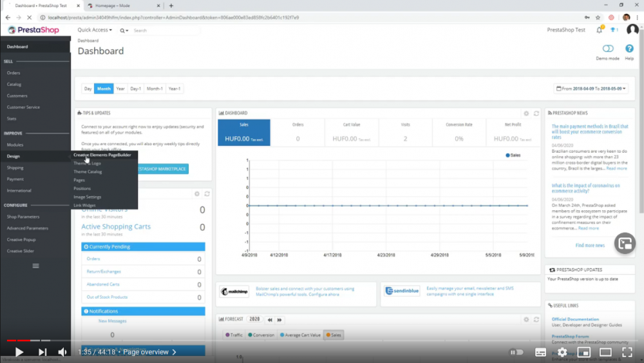Open the employee profile avatar
Screen dimensions: 644x363
(x=632, y=30)
